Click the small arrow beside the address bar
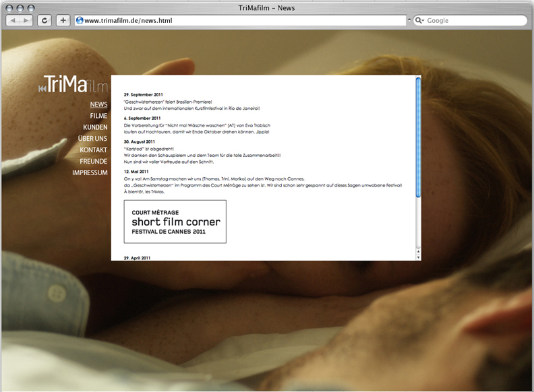 (409, 20)
